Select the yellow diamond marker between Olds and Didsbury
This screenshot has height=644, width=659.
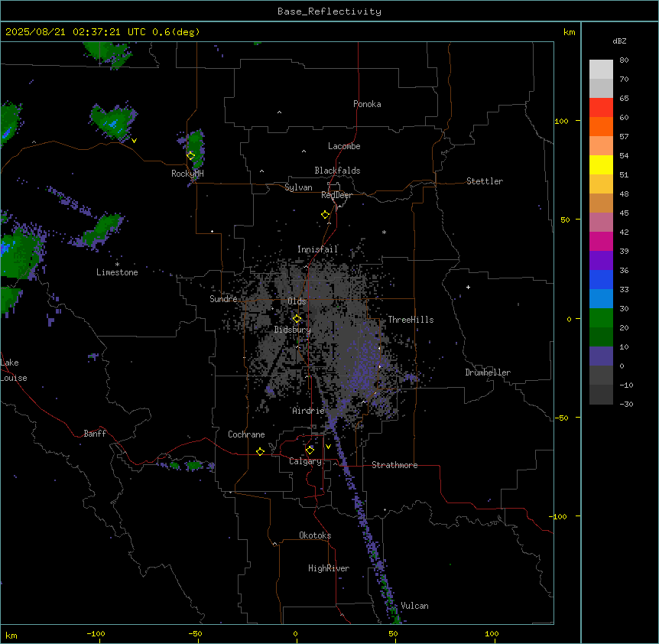pos(297,319)
